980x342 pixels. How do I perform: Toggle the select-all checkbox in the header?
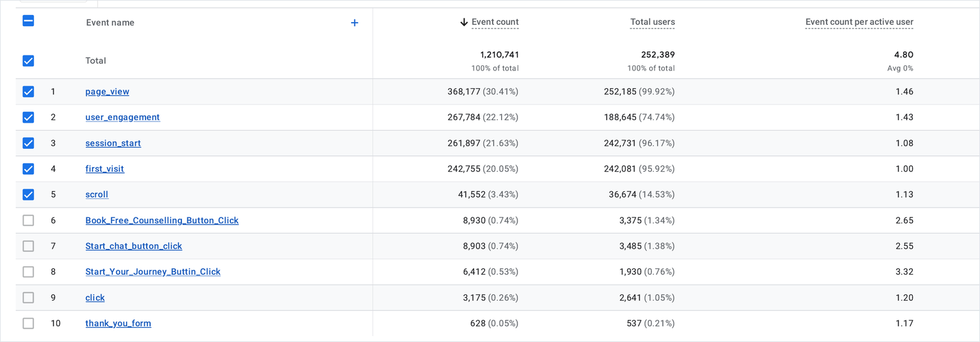point(28,21)
